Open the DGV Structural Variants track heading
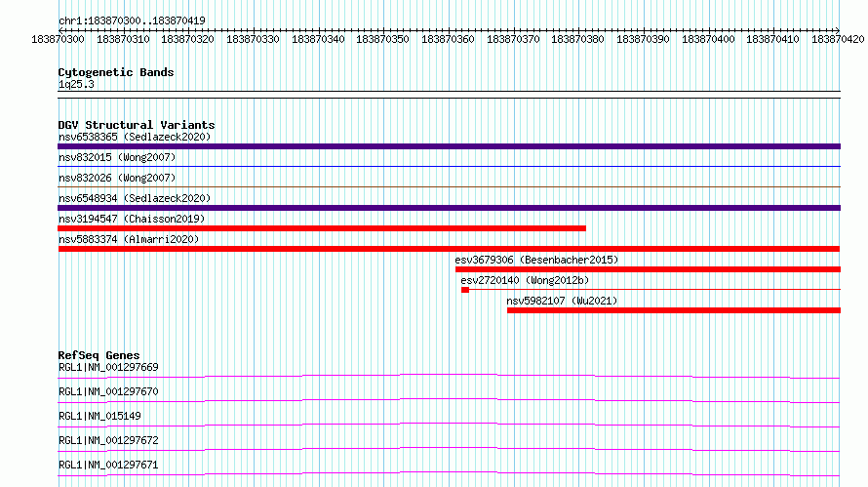 (137, 125)
